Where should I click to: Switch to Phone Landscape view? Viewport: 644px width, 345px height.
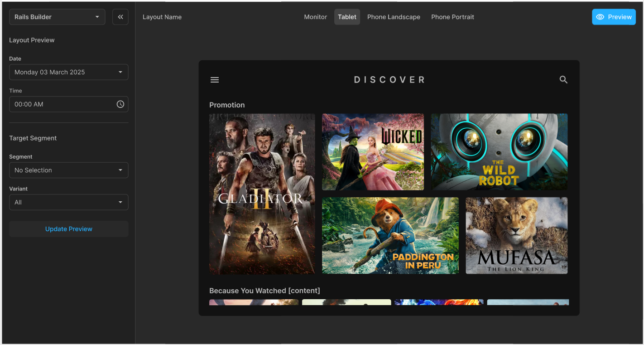(x=394, y=17)
